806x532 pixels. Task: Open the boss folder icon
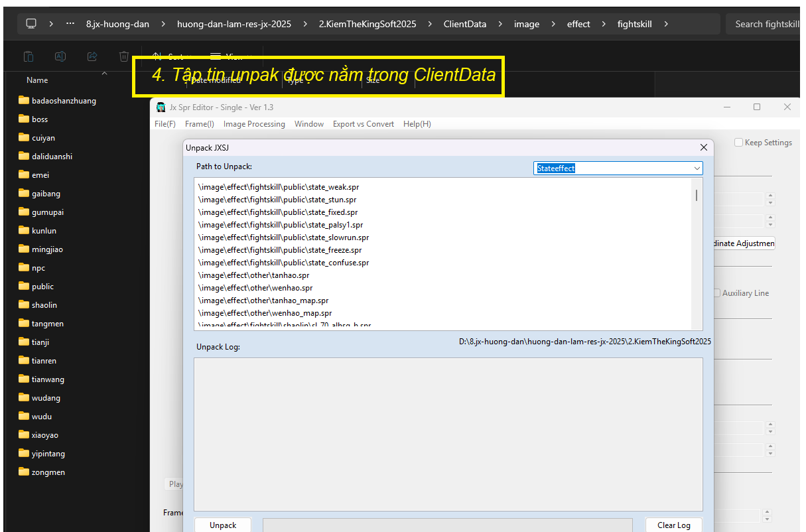pos(25,119)
